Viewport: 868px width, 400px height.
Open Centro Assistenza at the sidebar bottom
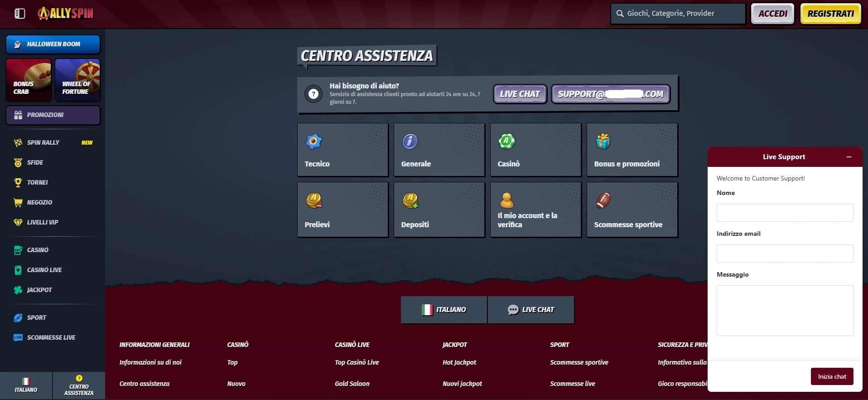tap(79, 385)
